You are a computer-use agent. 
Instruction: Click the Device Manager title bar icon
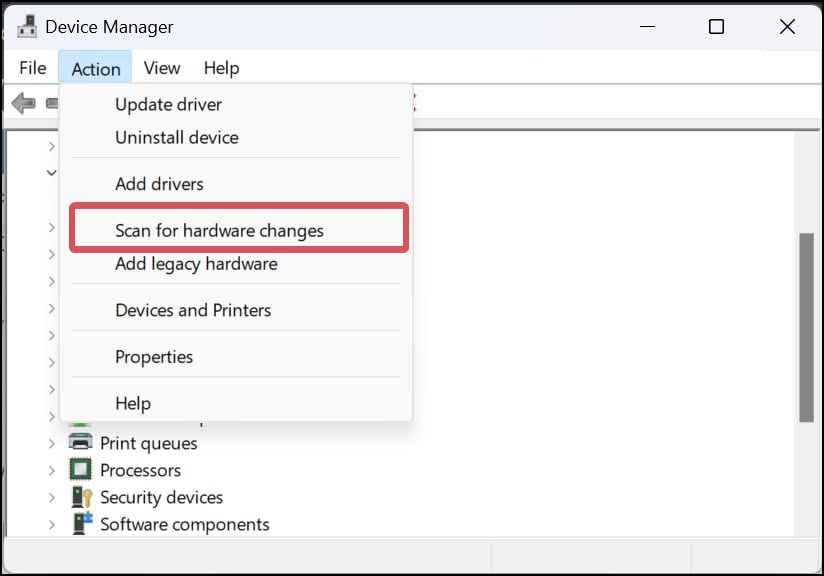pos(27,26)
